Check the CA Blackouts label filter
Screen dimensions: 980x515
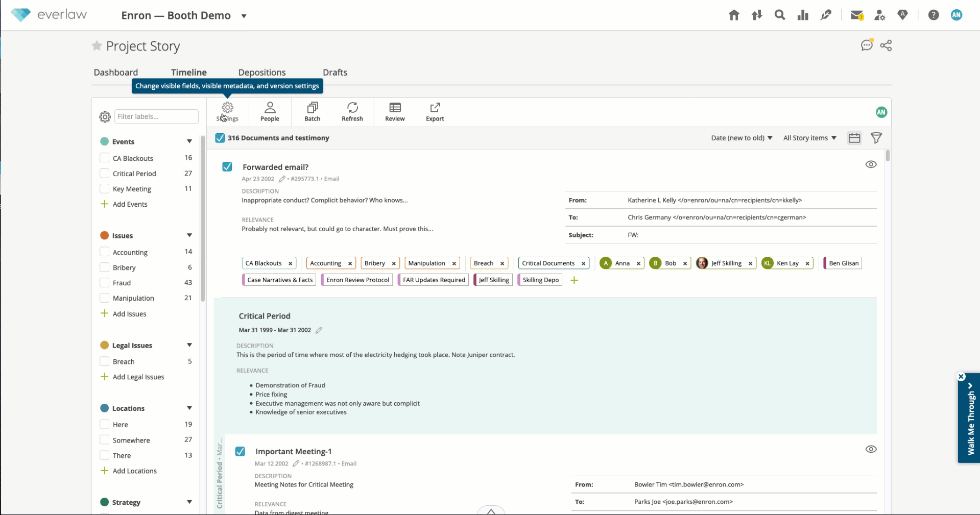point(105,158)
